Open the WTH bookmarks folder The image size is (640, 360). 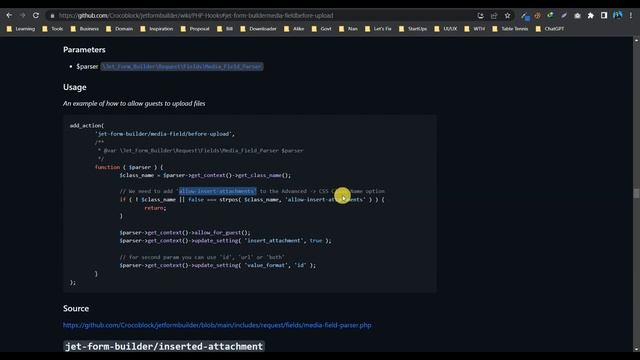point(475,29)
